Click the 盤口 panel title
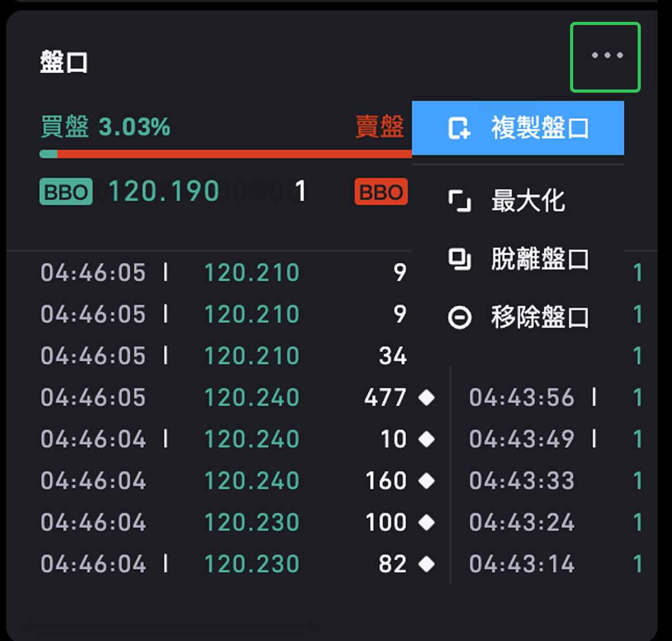672x641 pixels. 64,62
